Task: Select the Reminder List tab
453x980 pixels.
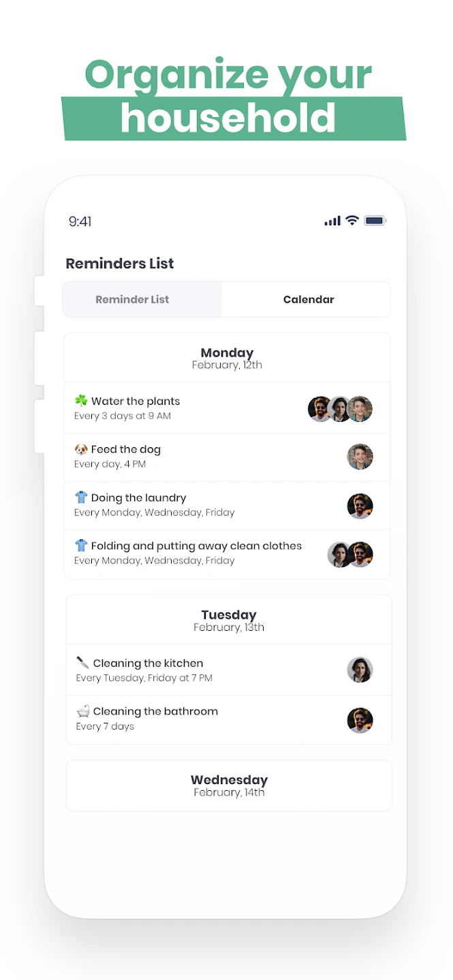Action: coord(132,299)
